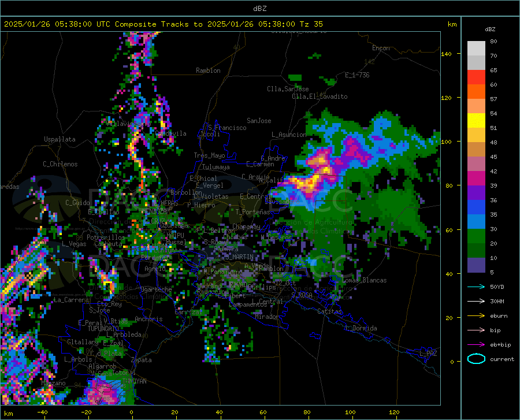Click the C_Guido map label
The height and width of the screenshot is (420, 520).
tap(77, 203)
